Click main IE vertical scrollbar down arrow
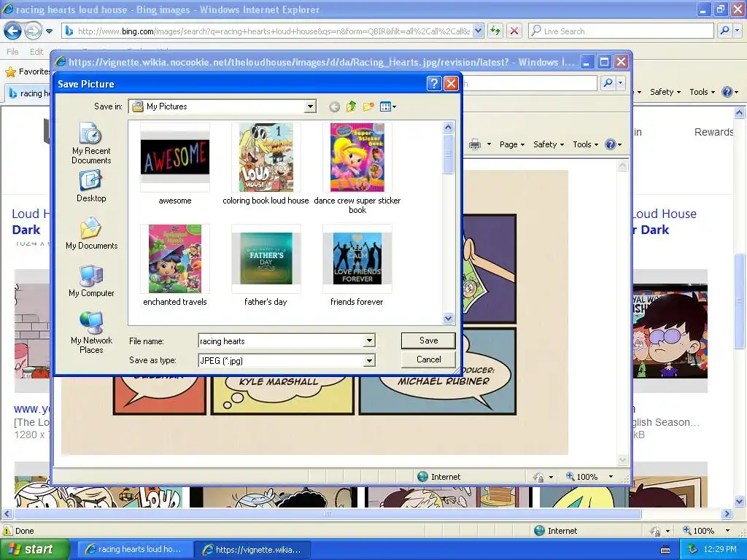The height and width of the screenshot is (560, 747). (x=739, y=501)
